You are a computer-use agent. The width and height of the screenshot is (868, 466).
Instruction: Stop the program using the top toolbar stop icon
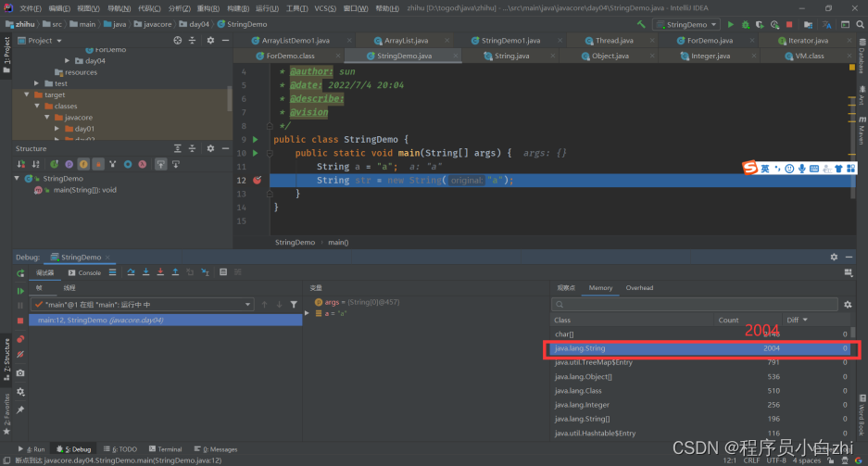(x=789, y=24)
